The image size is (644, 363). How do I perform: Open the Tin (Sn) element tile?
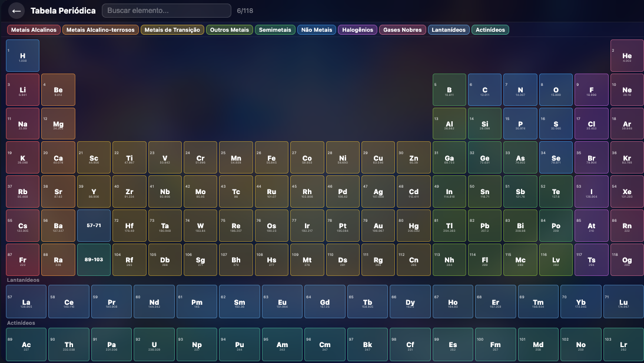coord(484,192)
